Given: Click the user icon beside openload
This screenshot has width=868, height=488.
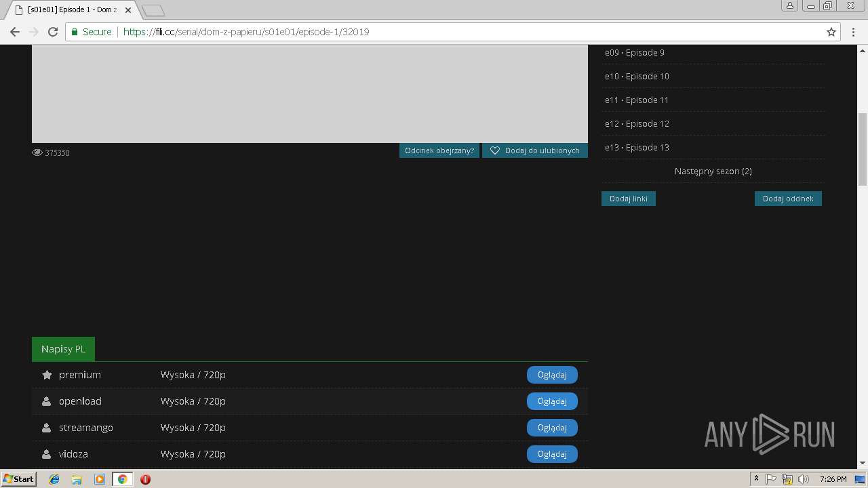Looking at the screenshot, I should [46, 401].
